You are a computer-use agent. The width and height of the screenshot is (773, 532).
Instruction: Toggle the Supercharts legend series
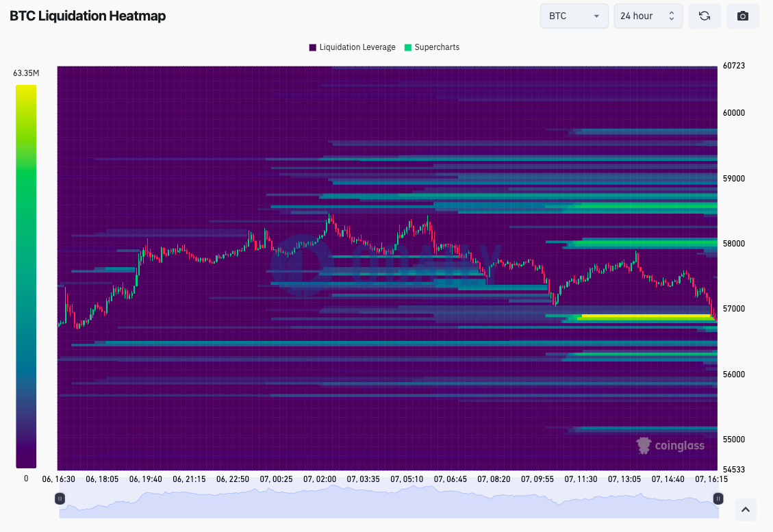[432, 47]
